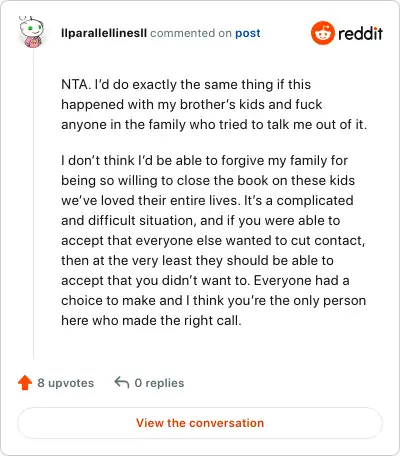Screen dimensions: 400x456
Task: Click the vertical comment thread line
Action: click(33, 204)
